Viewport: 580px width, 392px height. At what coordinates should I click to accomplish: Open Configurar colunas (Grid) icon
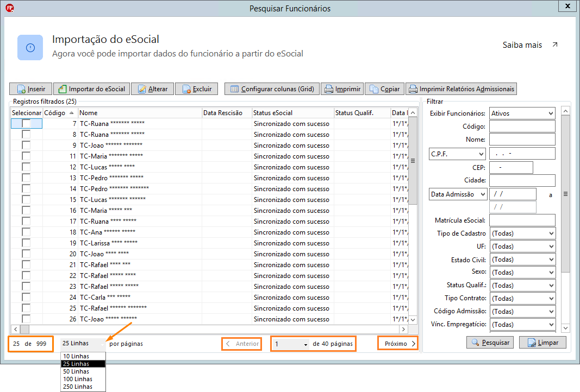click(234, 89)
